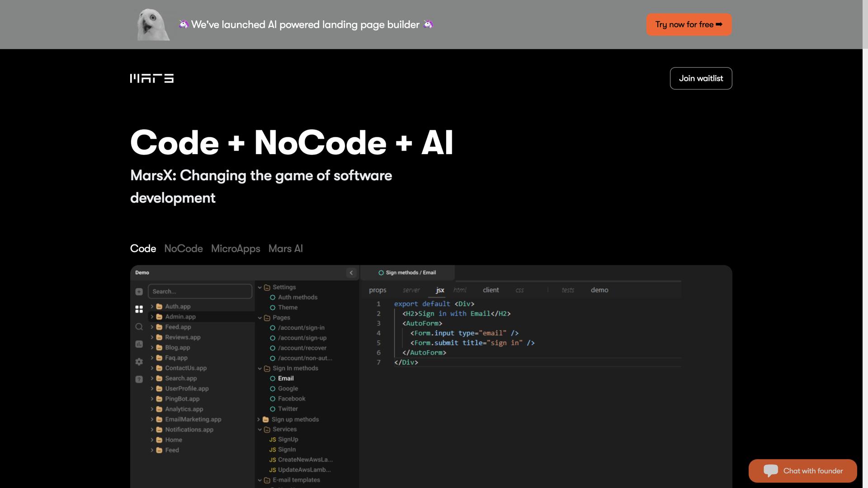868x488 pixels.
Task: Open the bar chart analytics sidebar icon
Action: [x=139, y=344]
